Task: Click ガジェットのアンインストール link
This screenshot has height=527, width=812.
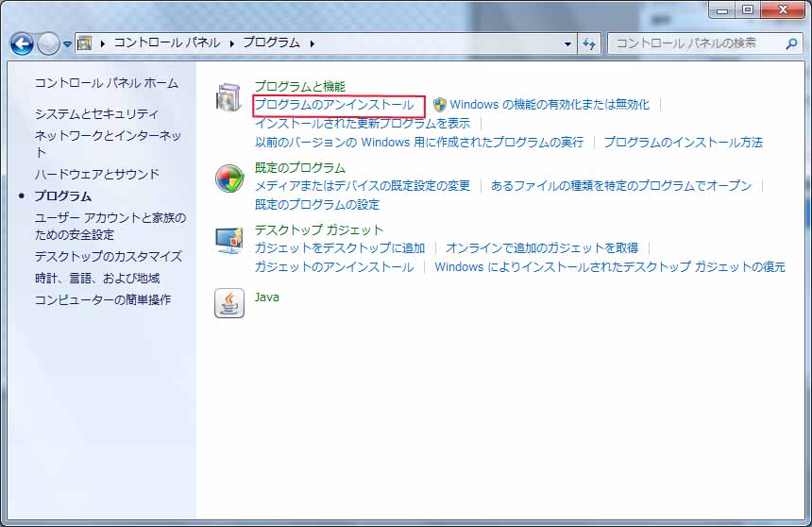Action: 334,267
